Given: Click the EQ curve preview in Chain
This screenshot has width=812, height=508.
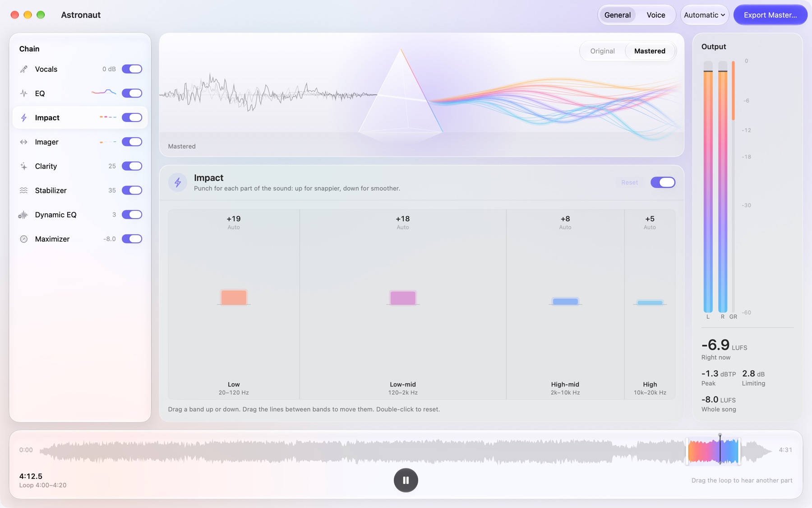Looking at the screenshot, I should pos(104,93).
